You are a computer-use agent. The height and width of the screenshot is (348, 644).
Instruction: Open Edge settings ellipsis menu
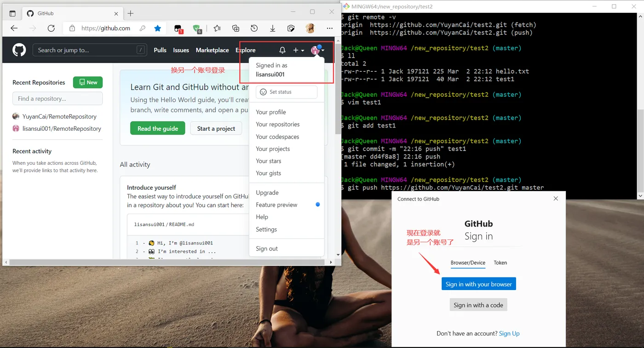(329, 28)
